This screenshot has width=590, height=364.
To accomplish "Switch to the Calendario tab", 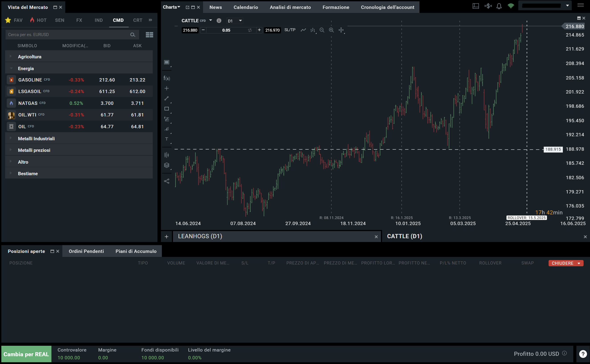I will coord(246,7).
